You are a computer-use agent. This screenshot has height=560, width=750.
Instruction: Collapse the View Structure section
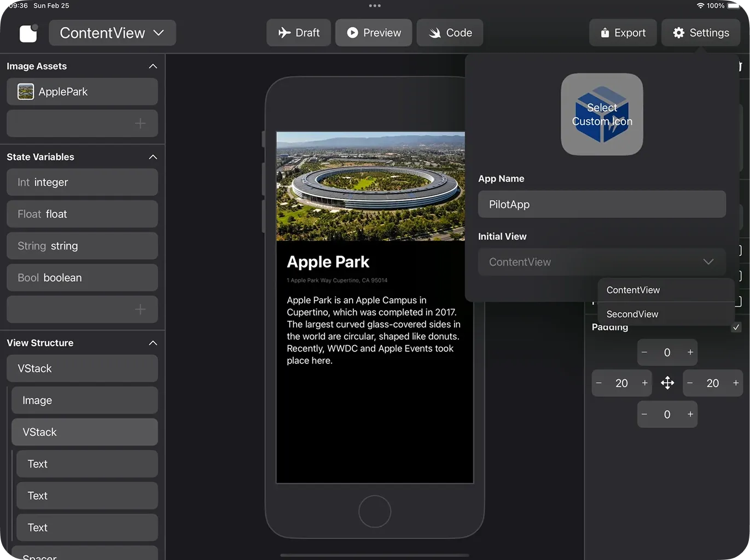pos(153,343)
